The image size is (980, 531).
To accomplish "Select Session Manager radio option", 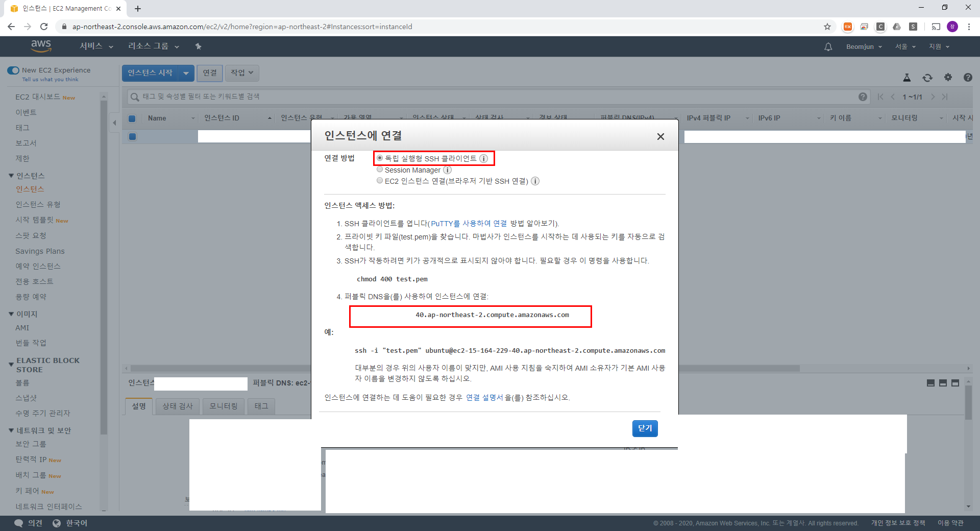I will pos(380,170).
